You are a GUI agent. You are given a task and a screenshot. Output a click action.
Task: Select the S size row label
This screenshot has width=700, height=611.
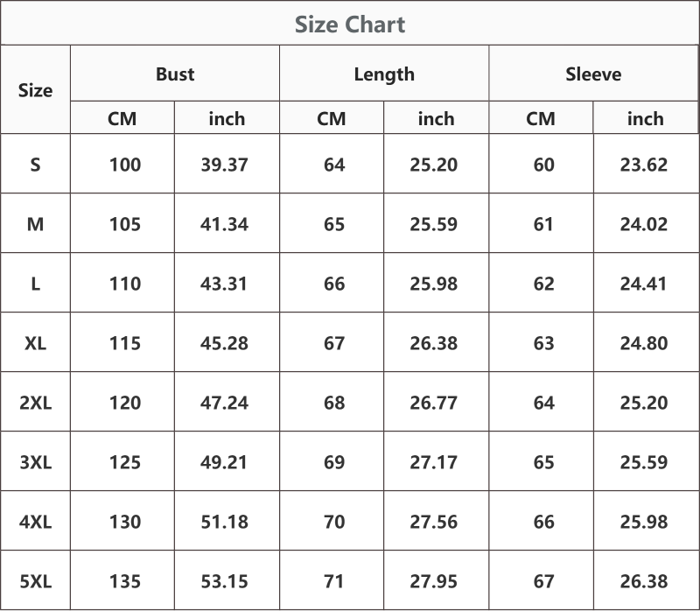click(35, 165)
